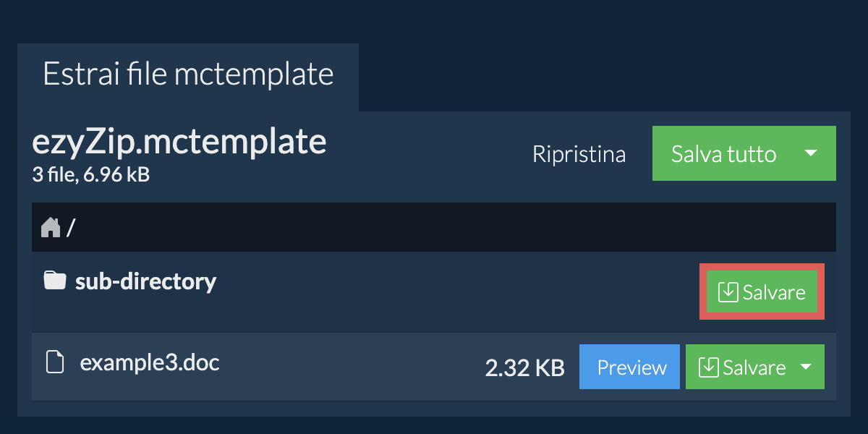Click the 2.32 KB file size label
The width and height of the screenshot is (868, 434).
[x=524, y=368]
